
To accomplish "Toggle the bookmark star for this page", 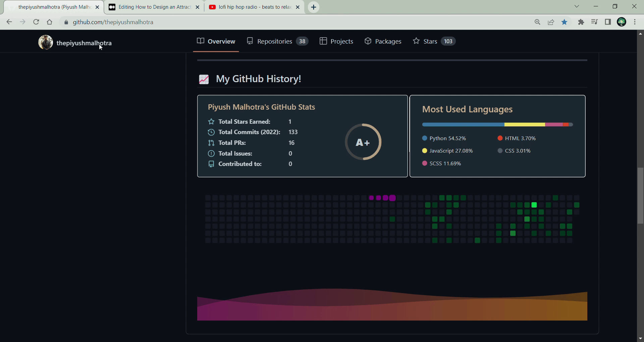I will coord(565,22).
